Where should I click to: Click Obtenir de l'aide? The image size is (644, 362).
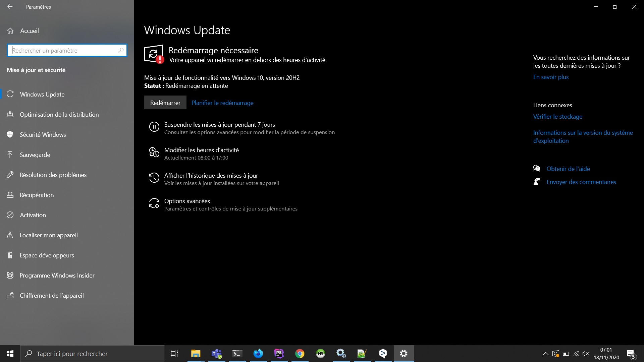[x=569, y=169]
